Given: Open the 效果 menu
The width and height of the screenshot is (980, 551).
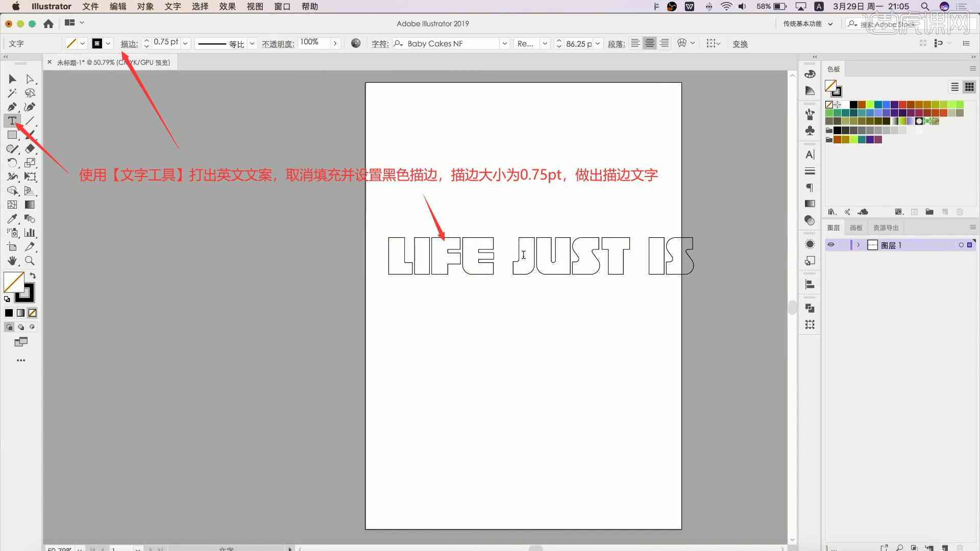Looking at the screenshot, I should point(227,6).
